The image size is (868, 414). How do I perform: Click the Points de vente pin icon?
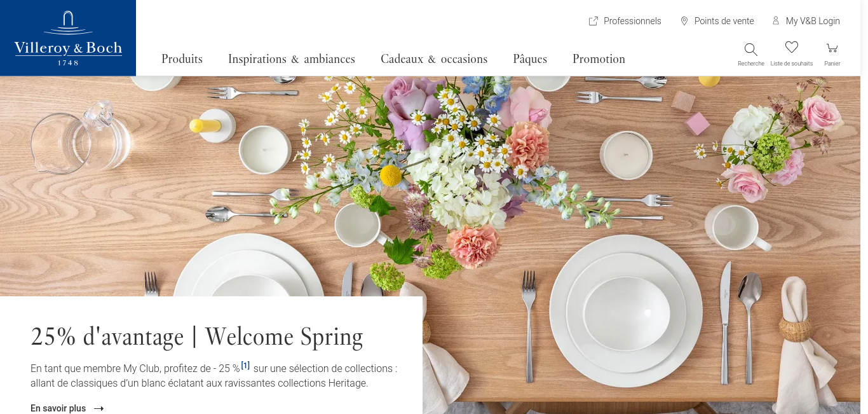[x=684, y=21]
